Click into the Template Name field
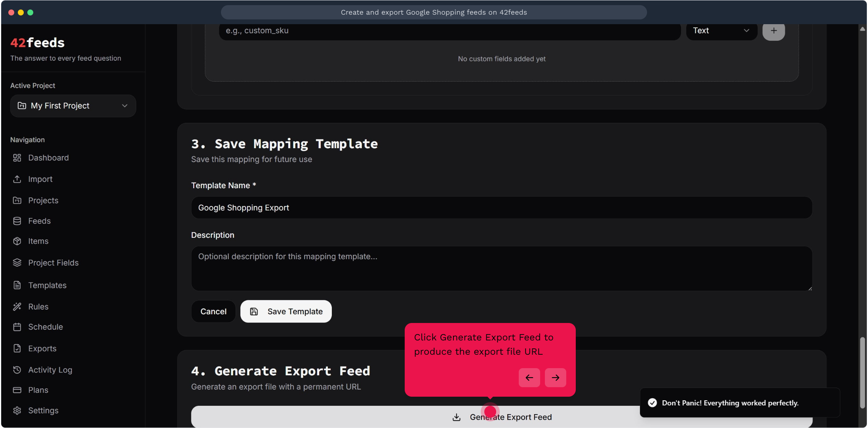The width and height of the screenshot is (868, 428). tap(501, 208)
